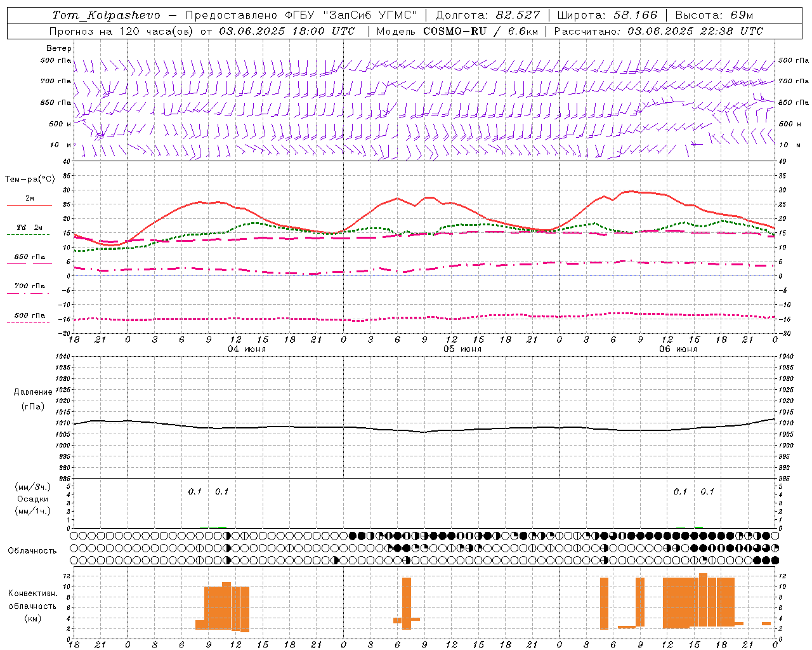
Task: Click the (км) unit under convective cloud title
Action: [33, 619]
